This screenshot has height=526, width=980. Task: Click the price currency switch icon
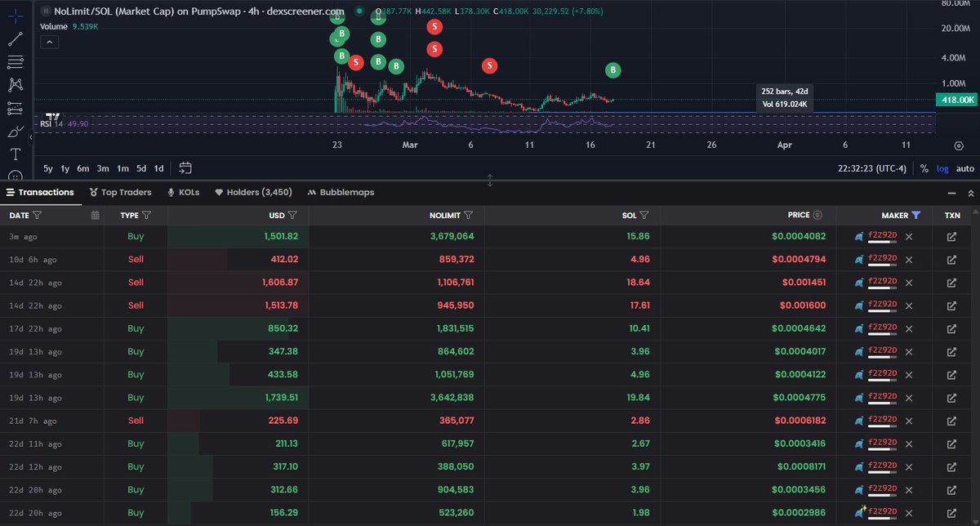(x=818, y=215)
